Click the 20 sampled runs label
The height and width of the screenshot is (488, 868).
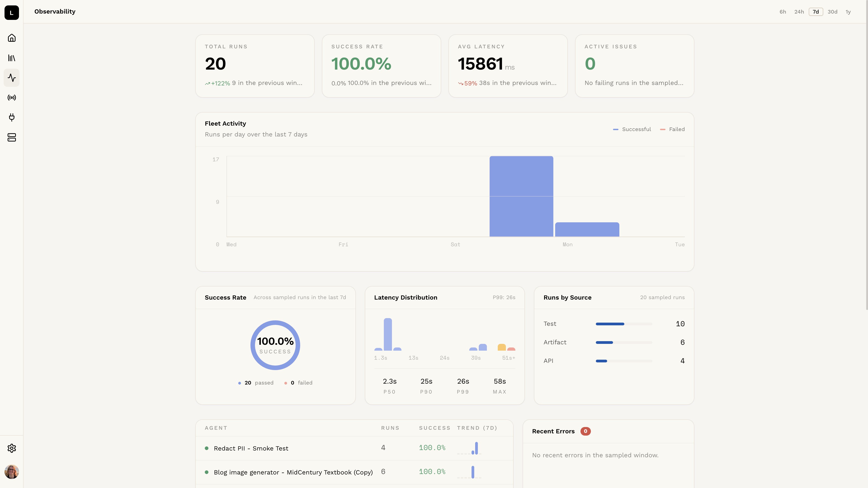tap(662, 297)
